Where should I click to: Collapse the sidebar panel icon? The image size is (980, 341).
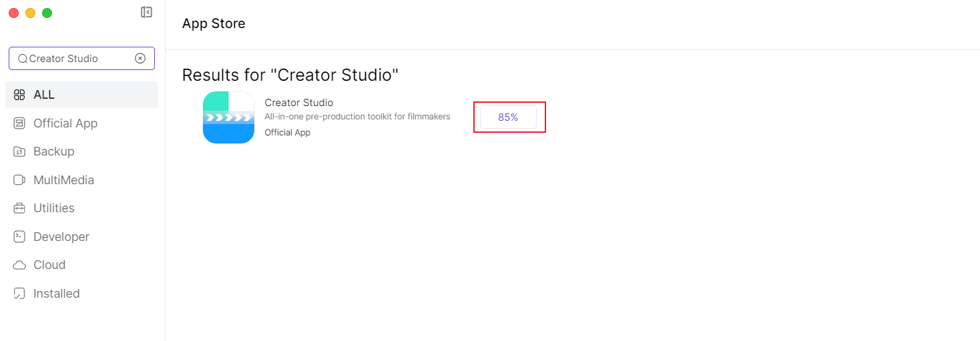[x=147, y=12]
